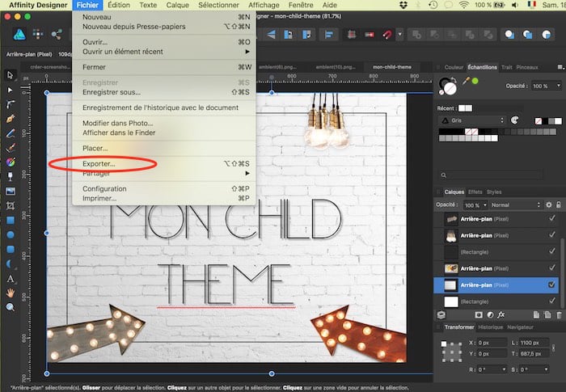
Task: Choose Placer… from the Fichier menu
Action: click(164, 148)
